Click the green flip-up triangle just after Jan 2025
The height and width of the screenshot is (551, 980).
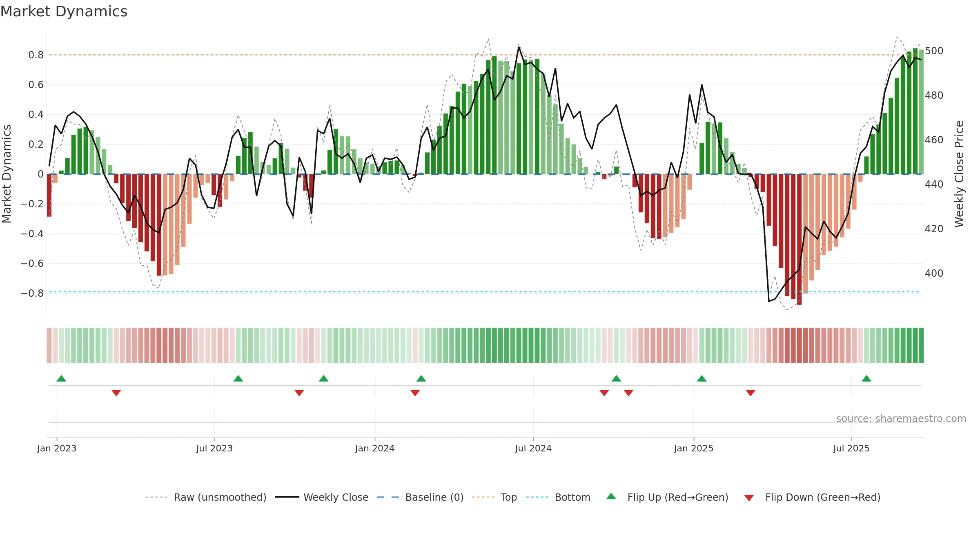click(702, 379)
